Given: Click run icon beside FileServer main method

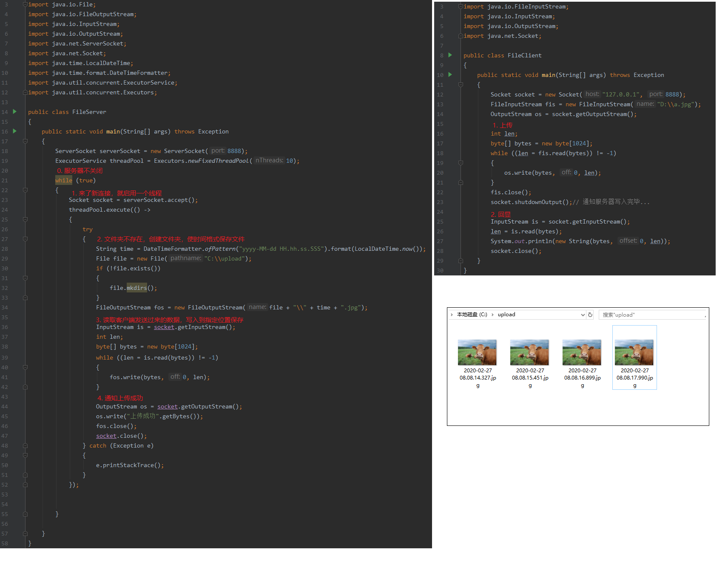Looking at the screenshot, I should 15,131.
